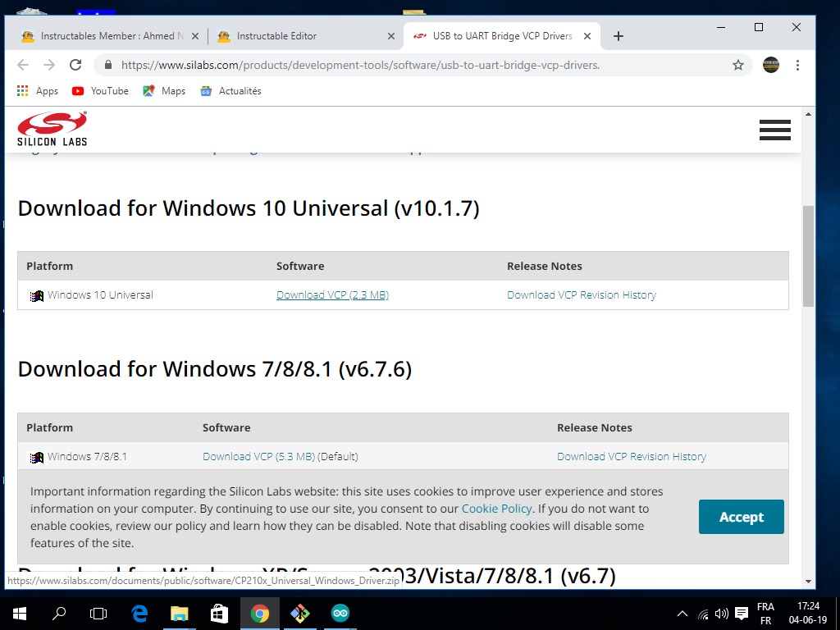840x630 pixels.
Task: Launch Microsoft Edge from the taskbar
Action: 139,614
